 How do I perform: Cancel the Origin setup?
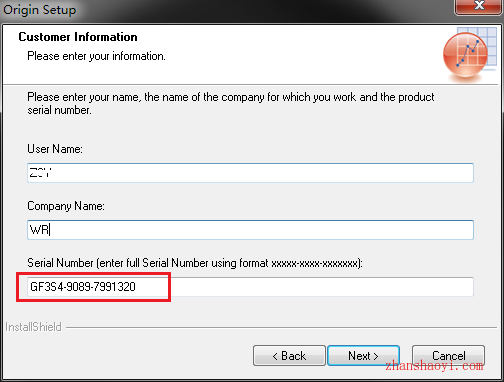pos(448,355)
